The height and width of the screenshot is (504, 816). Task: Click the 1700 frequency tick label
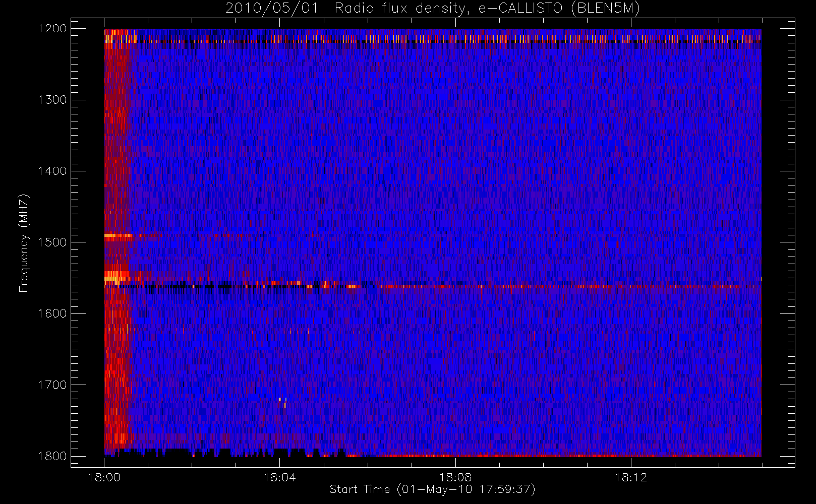(52, 385)
